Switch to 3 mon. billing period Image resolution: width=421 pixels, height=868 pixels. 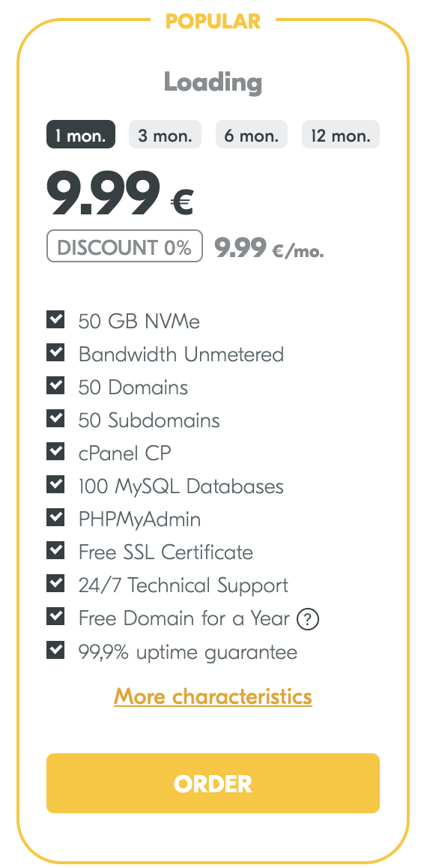coord(166,134)
